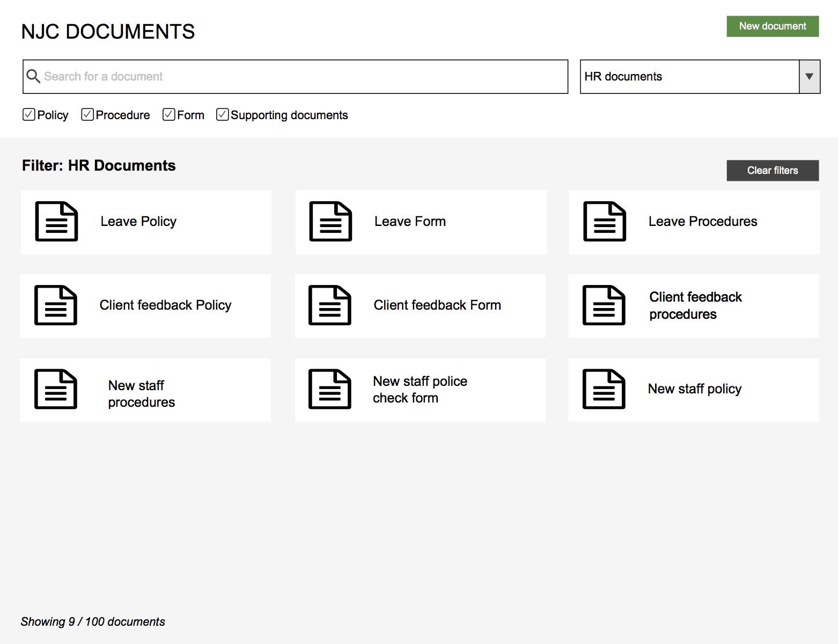Viewport: 838px width, 644px height.
Task: Open the HR documents category dropdown
Action: pos(700,77)
